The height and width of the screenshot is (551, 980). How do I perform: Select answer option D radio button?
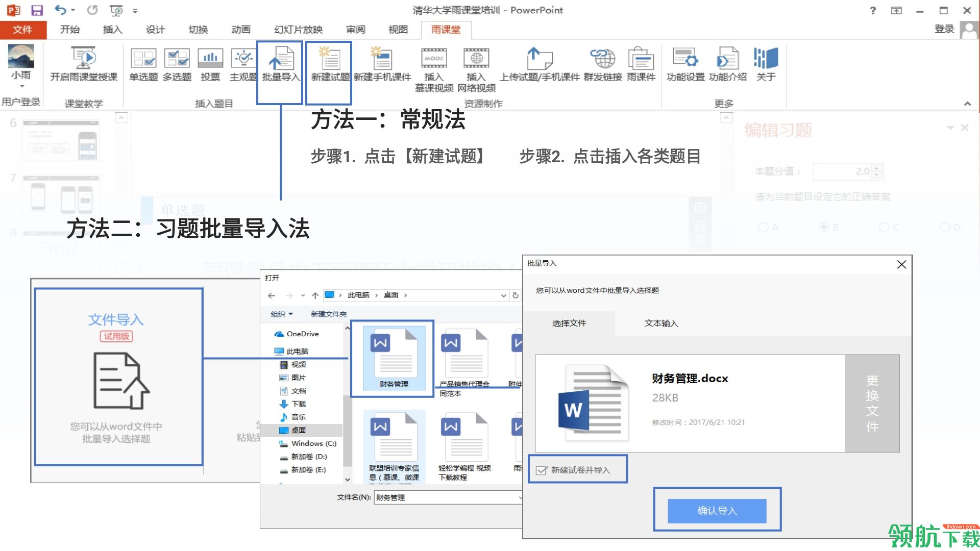click(945, 227)
